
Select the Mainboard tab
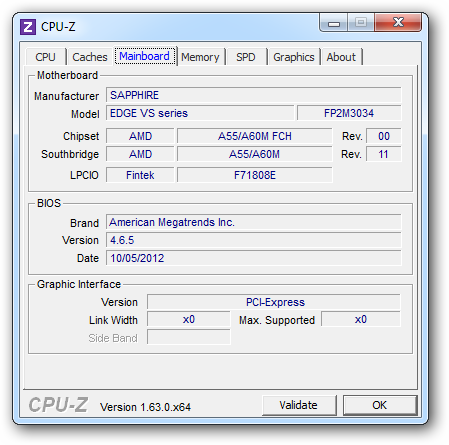pos(145,56)
